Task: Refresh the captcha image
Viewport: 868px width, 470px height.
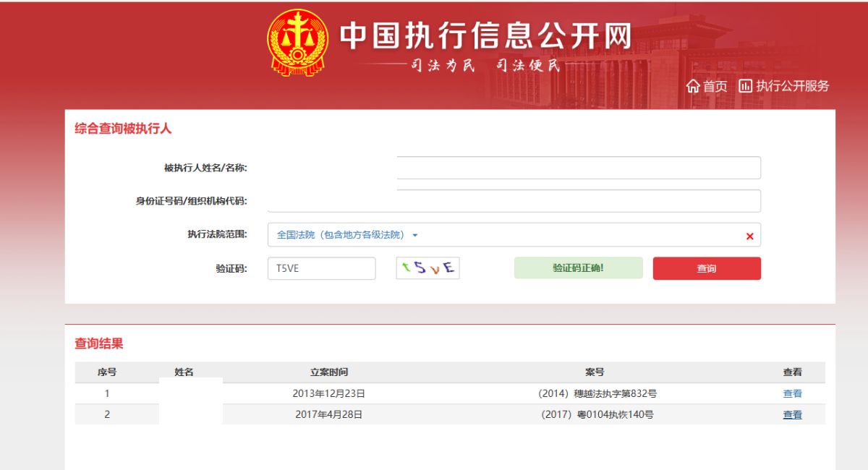Action: pos(427,268)
